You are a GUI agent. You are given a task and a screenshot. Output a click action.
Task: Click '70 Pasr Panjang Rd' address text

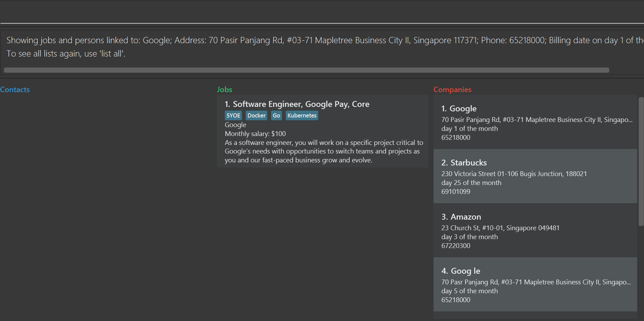(x=536, y=282)
